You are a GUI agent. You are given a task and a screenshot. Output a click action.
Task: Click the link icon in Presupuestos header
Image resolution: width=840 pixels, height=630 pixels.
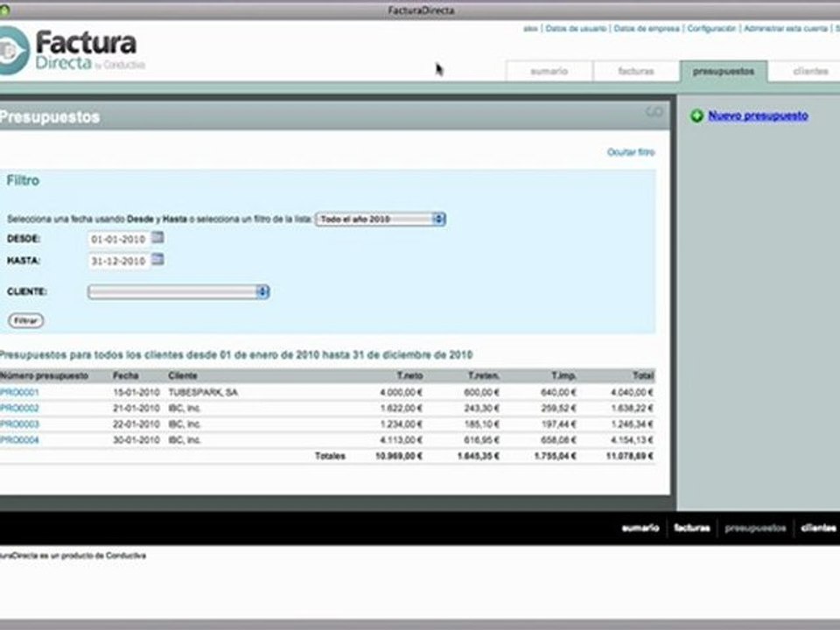(x=654, y=111)
